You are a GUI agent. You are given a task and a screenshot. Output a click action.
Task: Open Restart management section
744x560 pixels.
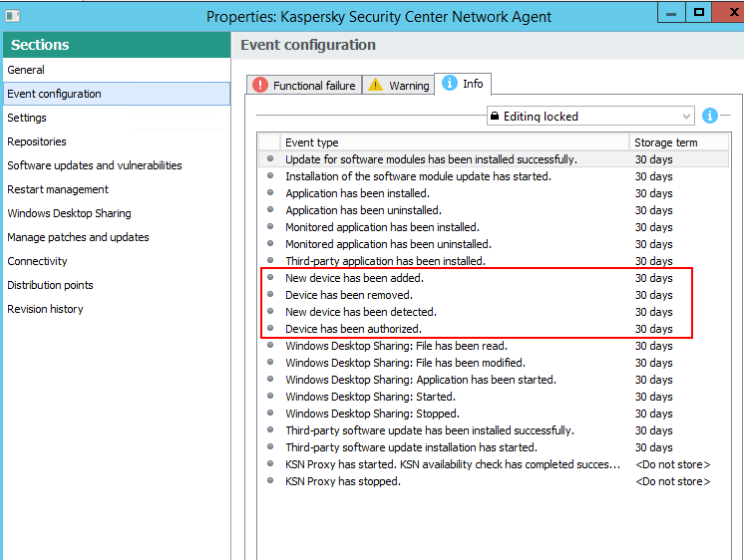[117, 189]
